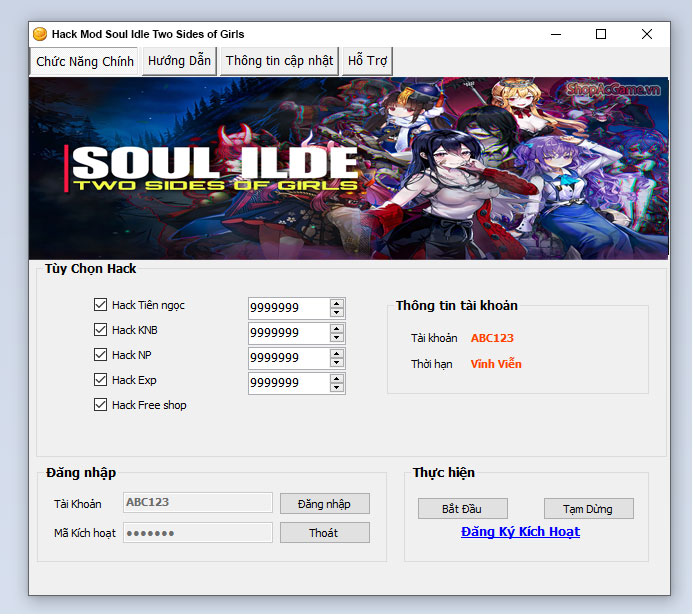Toggle the Hack KNB checkbox
The height and width of the screenshot is (616, 693).
click(100, 330)
